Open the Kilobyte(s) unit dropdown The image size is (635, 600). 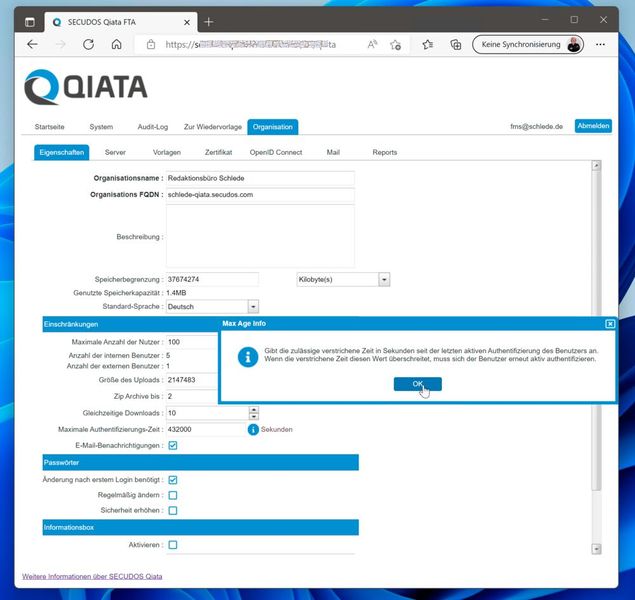tap(384, 279)
